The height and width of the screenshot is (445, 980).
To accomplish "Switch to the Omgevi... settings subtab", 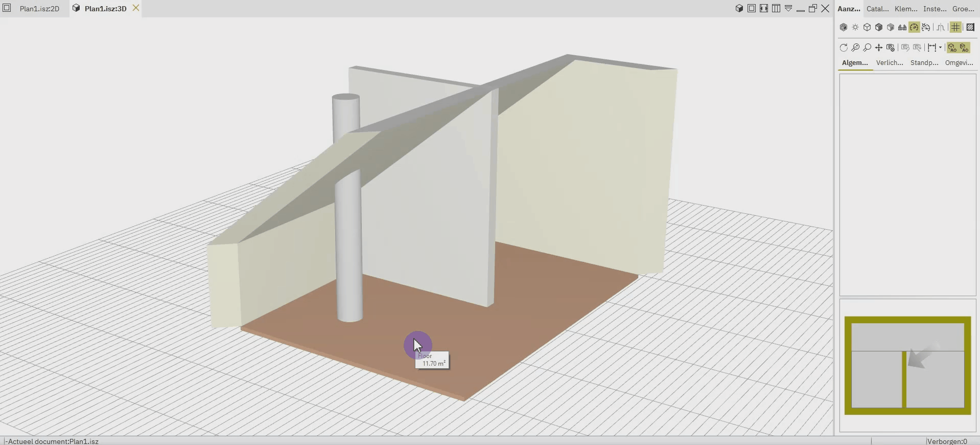I will [959, 62].
